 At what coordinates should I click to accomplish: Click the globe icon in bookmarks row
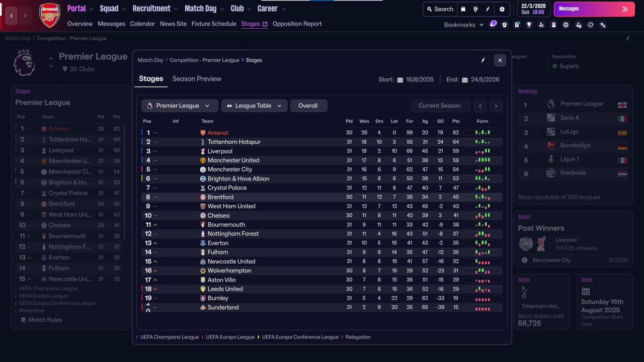[566, 25]
